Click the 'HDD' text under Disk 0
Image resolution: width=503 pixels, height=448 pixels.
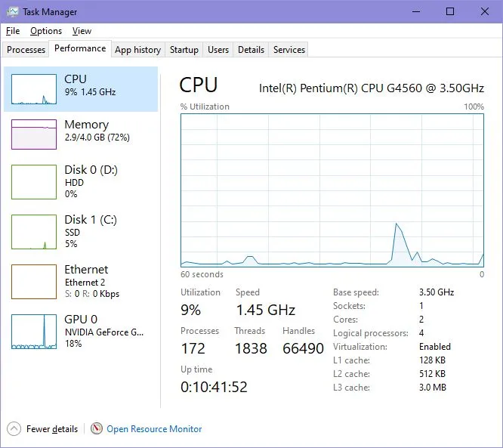pos(74,183)
